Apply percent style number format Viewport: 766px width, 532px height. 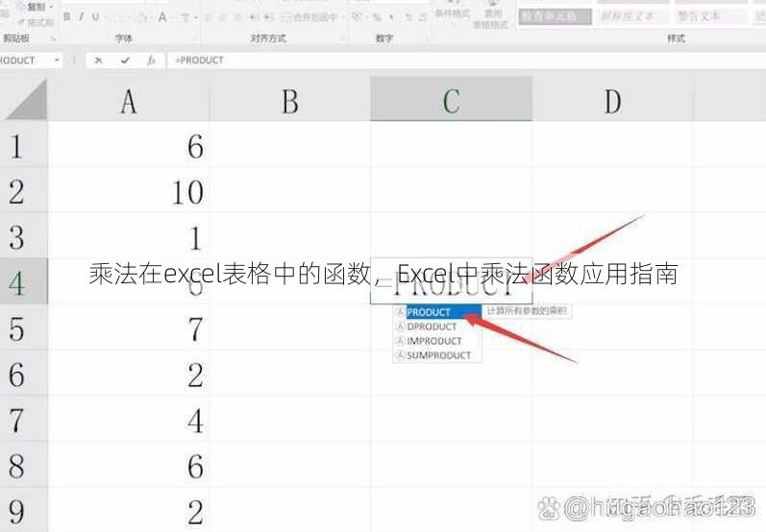[377, 17]
